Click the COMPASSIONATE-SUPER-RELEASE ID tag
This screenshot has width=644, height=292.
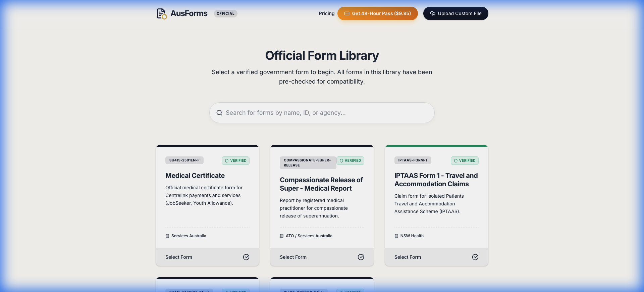click(308, 163)
